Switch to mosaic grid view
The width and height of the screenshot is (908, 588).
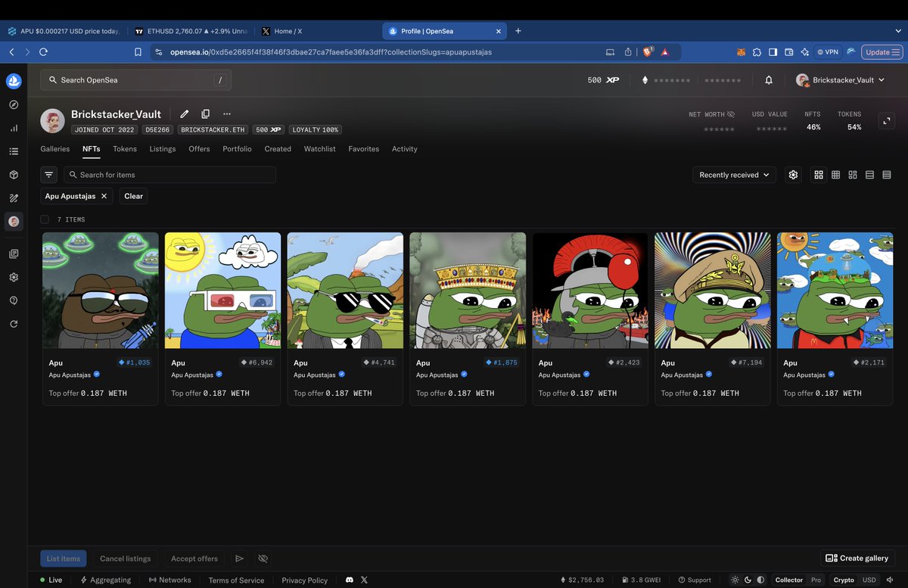coord(853,175)
